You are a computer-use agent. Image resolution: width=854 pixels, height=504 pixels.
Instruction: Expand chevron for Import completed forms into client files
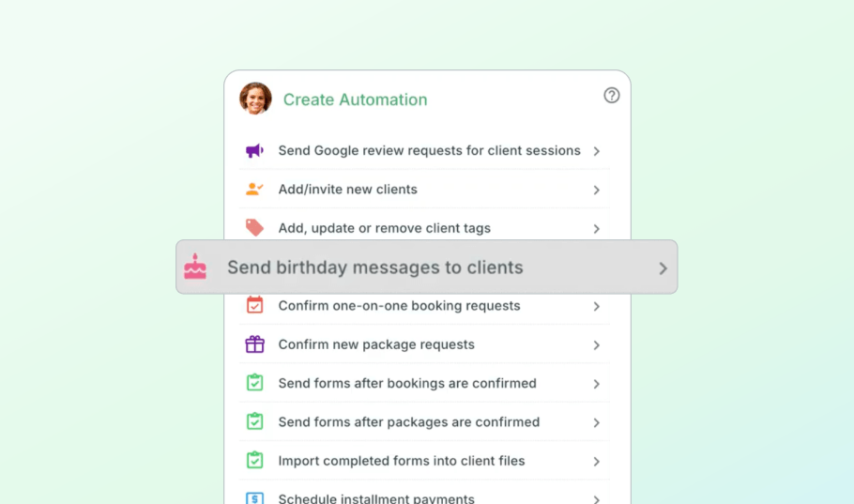(x=596, y=462)
